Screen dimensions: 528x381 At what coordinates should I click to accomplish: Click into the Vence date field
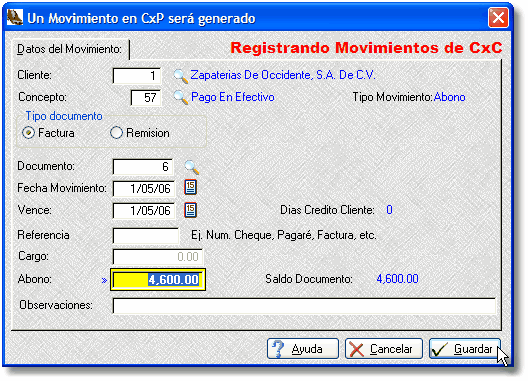144,211
